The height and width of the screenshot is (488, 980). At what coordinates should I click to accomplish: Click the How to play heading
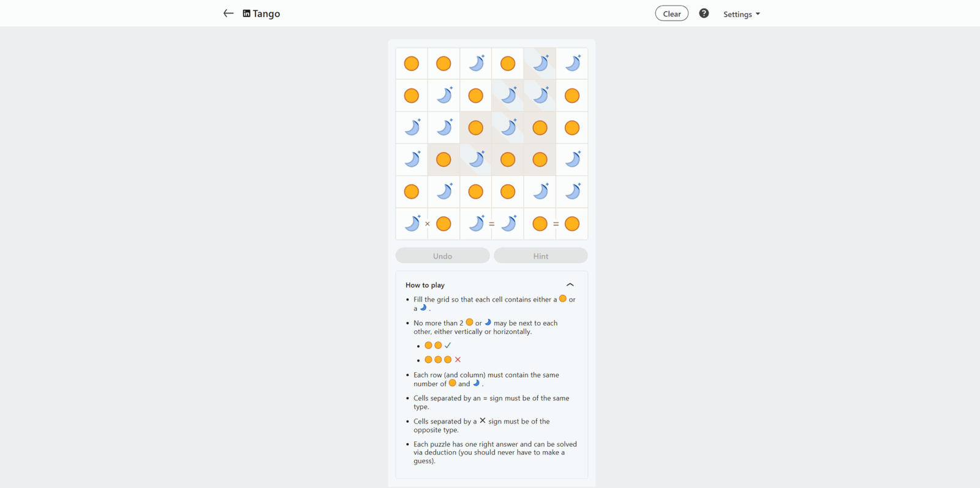(425, 285)
